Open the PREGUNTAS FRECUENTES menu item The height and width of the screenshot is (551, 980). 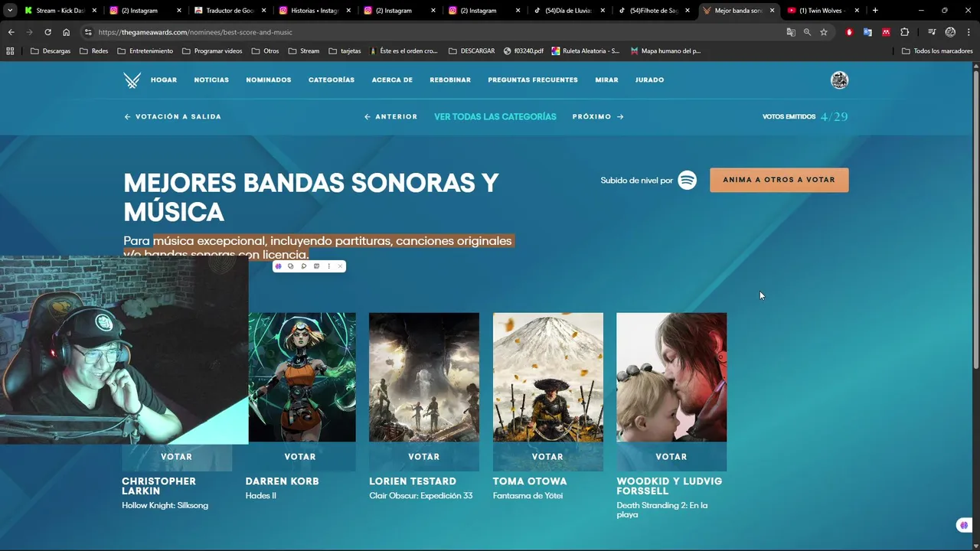click(x=533, y=80)
